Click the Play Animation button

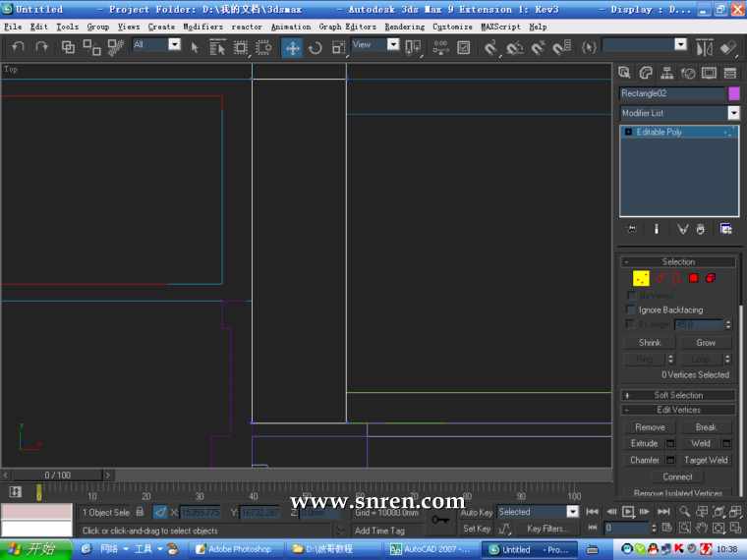point(628,512)
